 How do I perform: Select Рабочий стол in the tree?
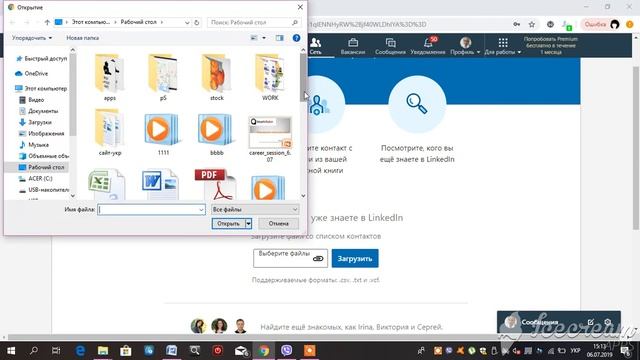42,167
